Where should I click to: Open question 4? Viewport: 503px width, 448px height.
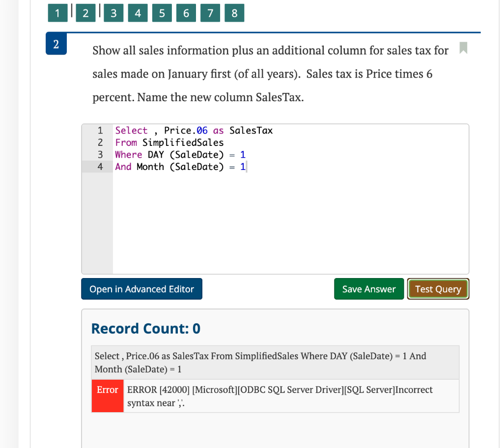[x=138, y=13]
